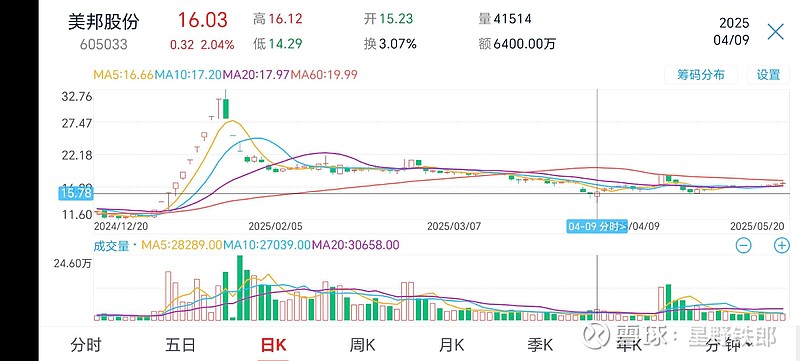Click MA60:19.99 indicator label
This screenshot has height=361, width=800.
[324, 75]
